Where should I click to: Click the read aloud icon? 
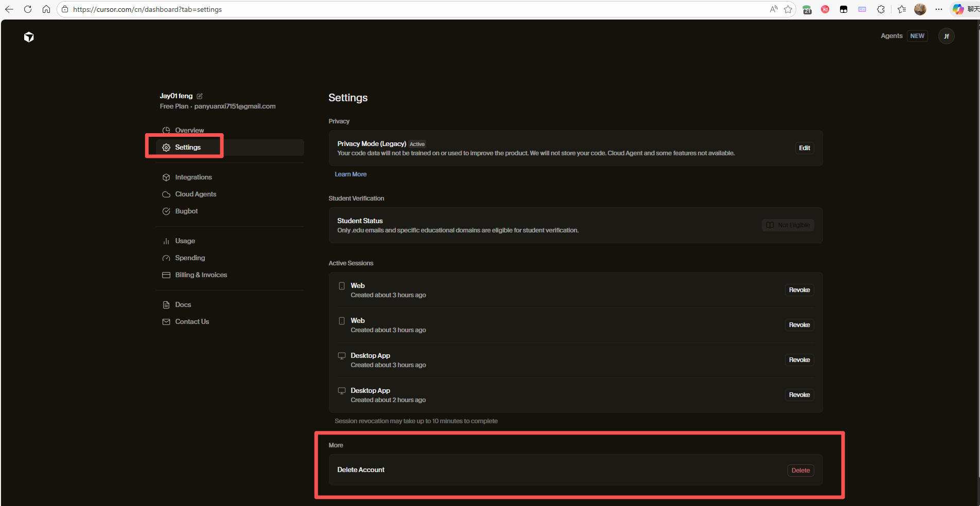click(x=774, y=9)
